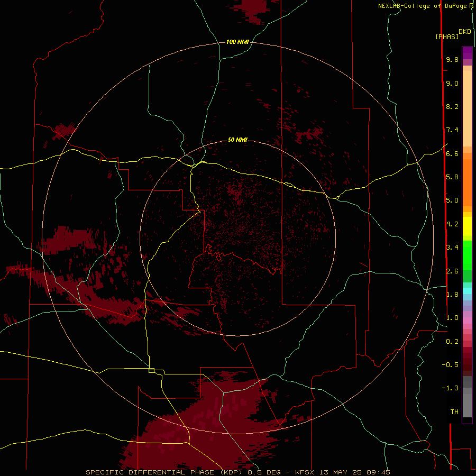
Task: Pick the purple segment topping the color bar
Action: pos(467,53)
